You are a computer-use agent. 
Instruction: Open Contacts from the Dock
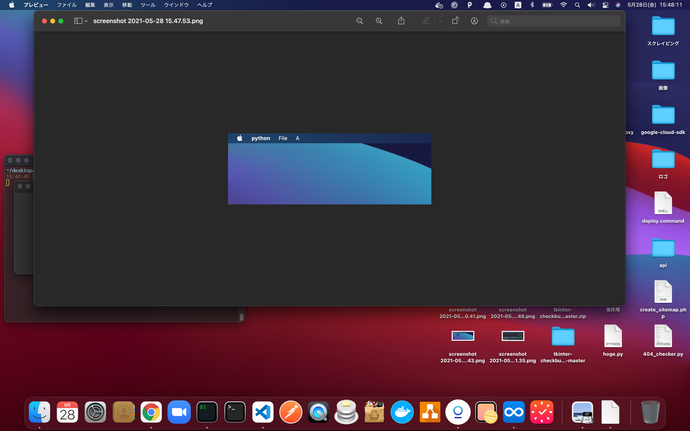[x=123, y=412]
